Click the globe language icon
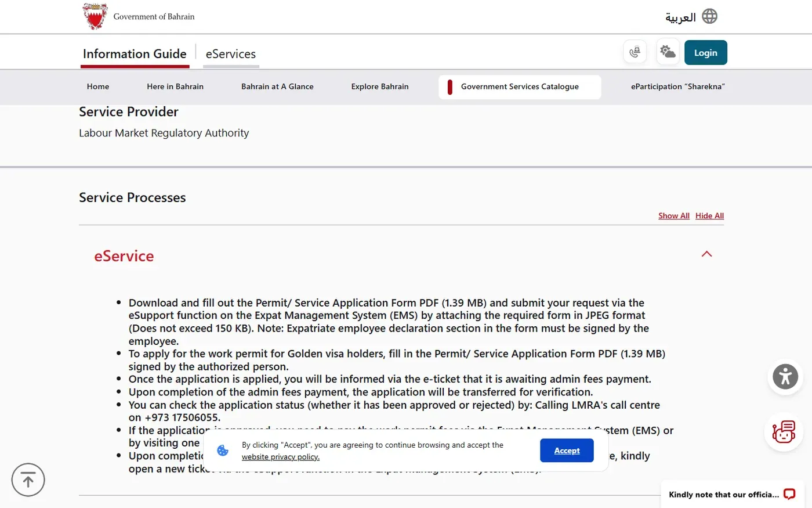 [709, 16]
